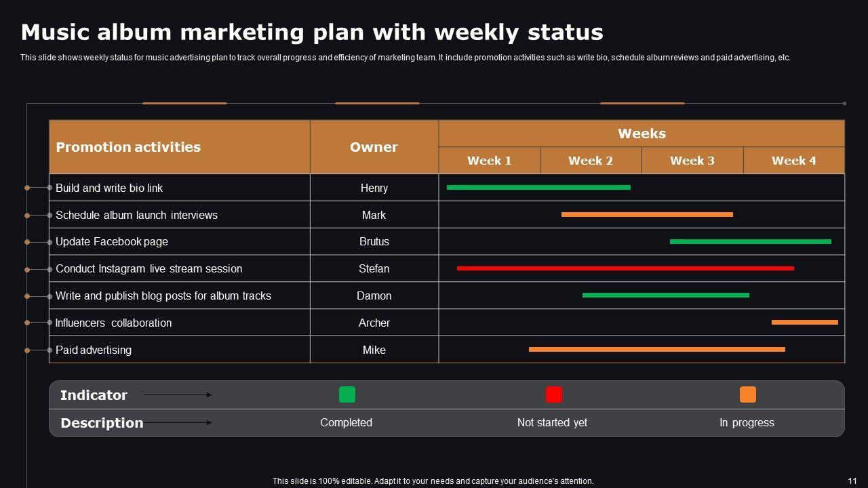Select the orange Influencers collaboration bar

[804, 323]
